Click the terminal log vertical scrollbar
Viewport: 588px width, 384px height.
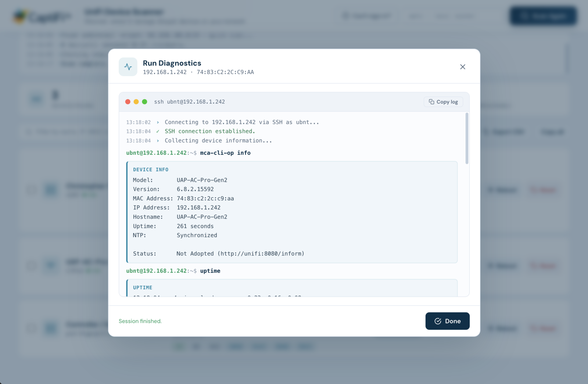(467, 139)
